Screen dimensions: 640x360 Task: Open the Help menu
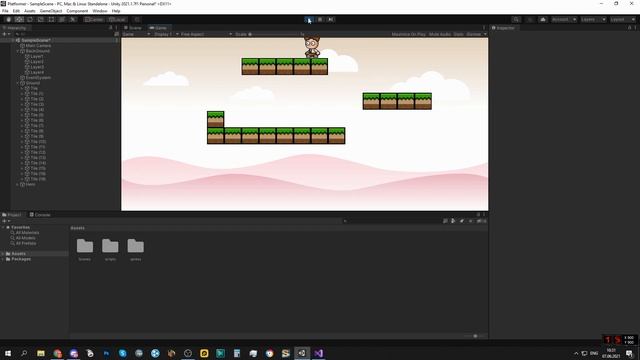[116, 11]
